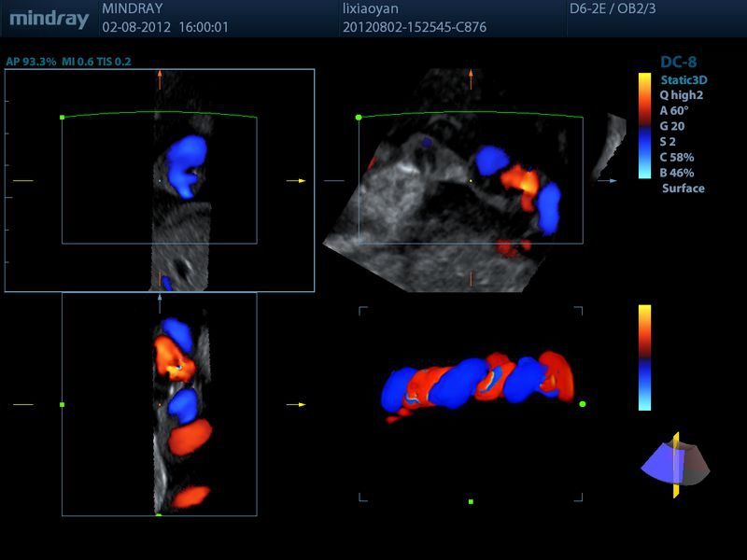The image size is (747, 560).
Task: Select the Static3D mode label
Action: (683, 78)
